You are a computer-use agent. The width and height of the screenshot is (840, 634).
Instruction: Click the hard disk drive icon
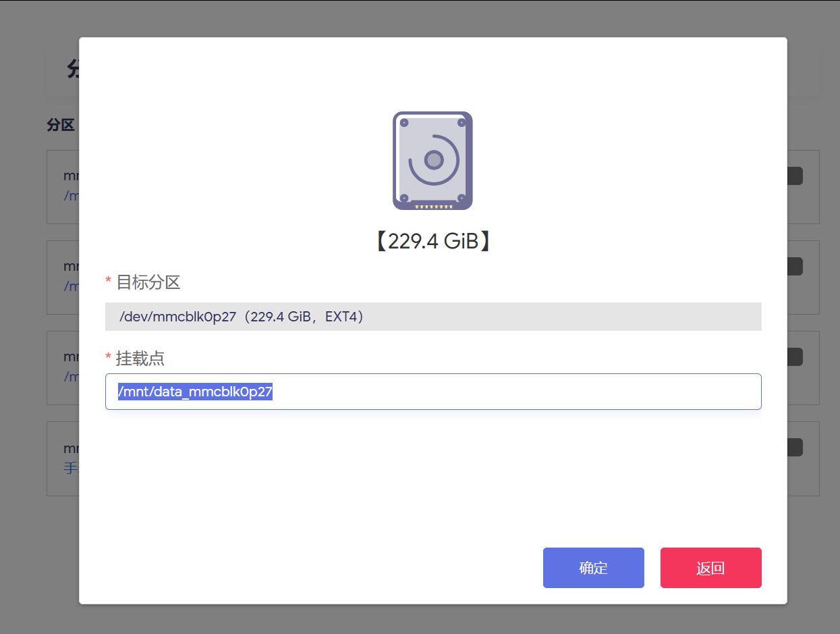(432, 161)
